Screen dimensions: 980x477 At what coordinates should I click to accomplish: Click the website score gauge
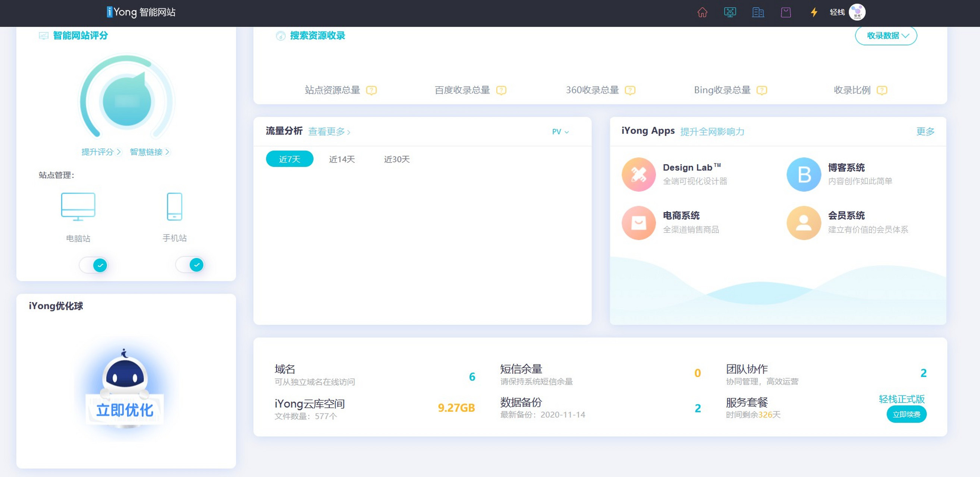pyautogui.click(x=127, y=97)
